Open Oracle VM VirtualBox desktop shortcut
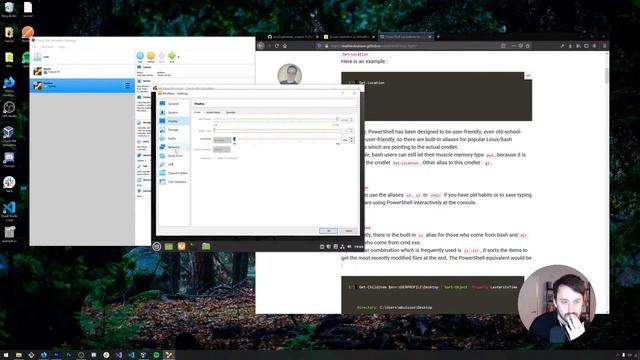The width and height of the screenshot is (640, 360). click(9, 136)
